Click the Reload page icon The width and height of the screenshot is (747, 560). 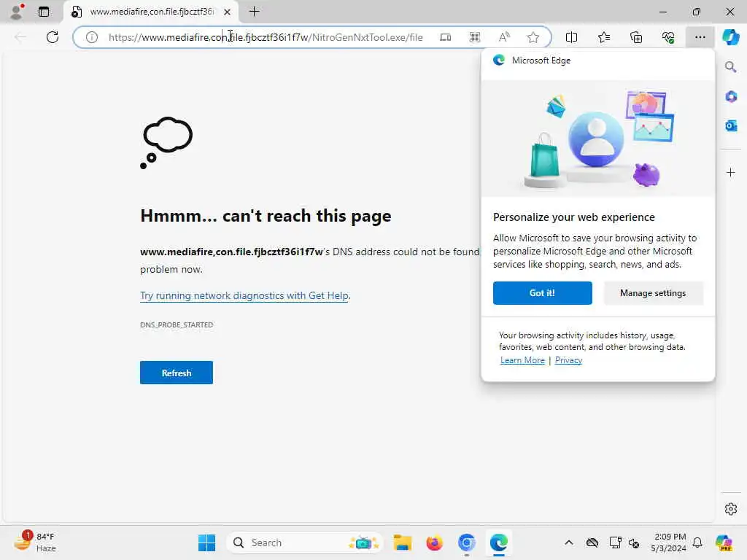pos(53,37)
